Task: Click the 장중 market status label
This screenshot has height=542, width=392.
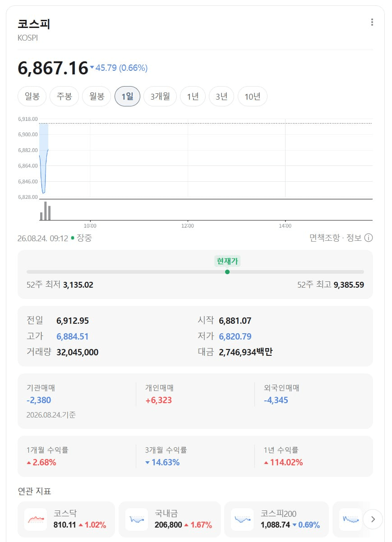Action: click(84, 238)
